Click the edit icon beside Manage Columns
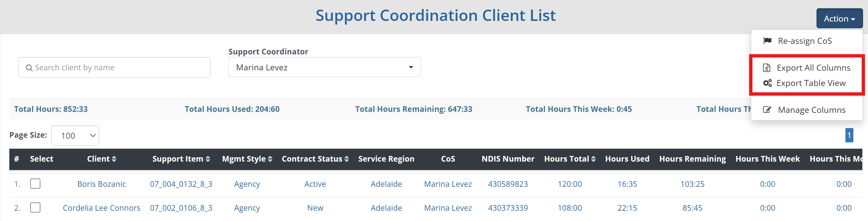The image size is (868, 221). tap(767, 110)
